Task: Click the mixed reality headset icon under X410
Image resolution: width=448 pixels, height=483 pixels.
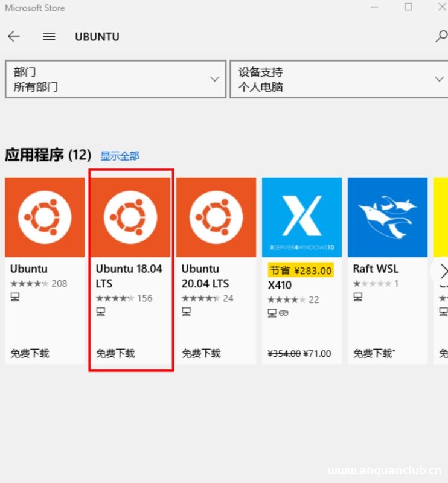Action: 284,313
